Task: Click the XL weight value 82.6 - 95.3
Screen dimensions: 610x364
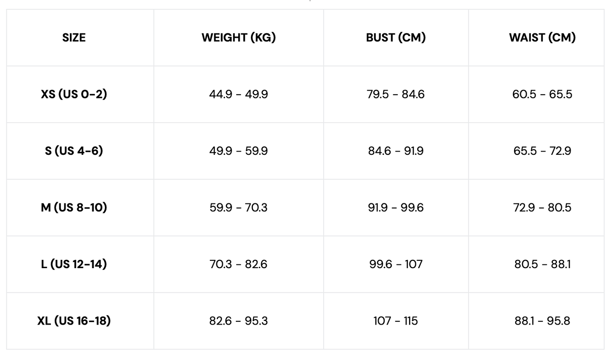Action: click(239, 321)
